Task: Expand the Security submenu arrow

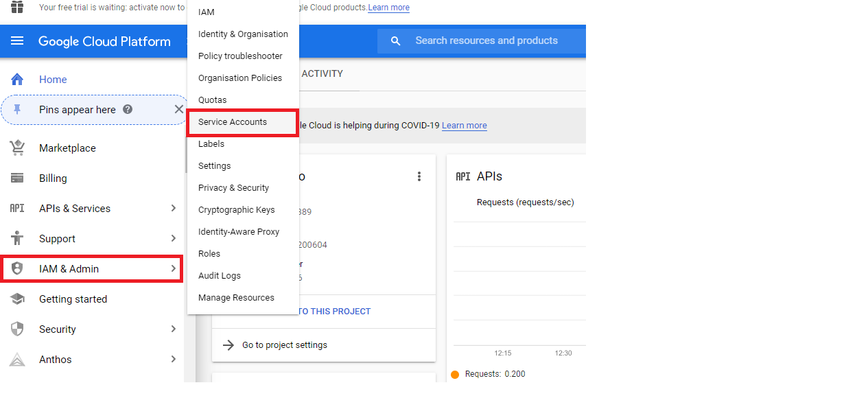Action: click(x=174, y=329)
